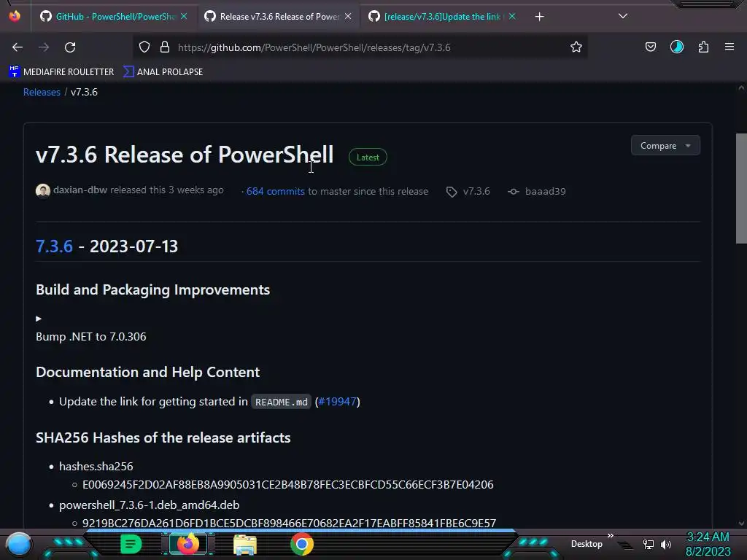The width and height of the screenshot is (747, 560).
Task: Open the daxian-dbw profile link
Action: point(80,190)
